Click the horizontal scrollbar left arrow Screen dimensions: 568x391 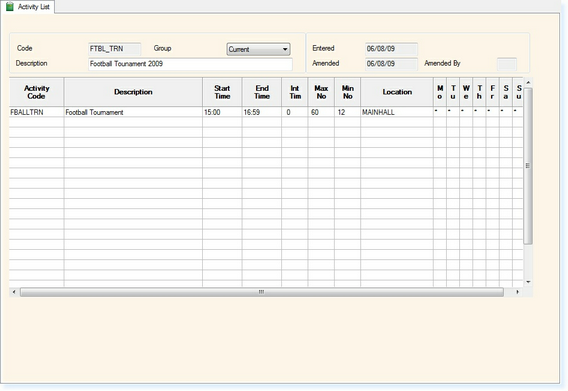[x=14, y=292]
